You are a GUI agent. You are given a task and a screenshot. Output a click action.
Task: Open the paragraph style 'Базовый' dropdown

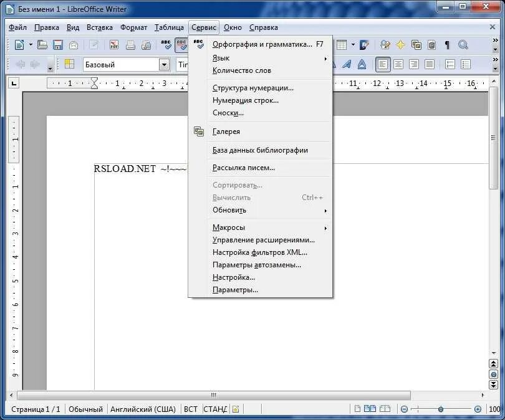pos(164,65)
